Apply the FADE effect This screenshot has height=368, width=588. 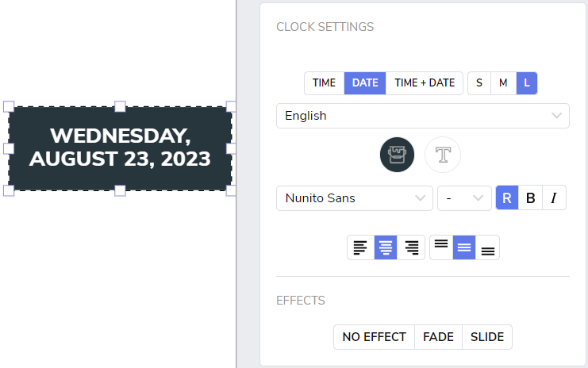point(438,337)
